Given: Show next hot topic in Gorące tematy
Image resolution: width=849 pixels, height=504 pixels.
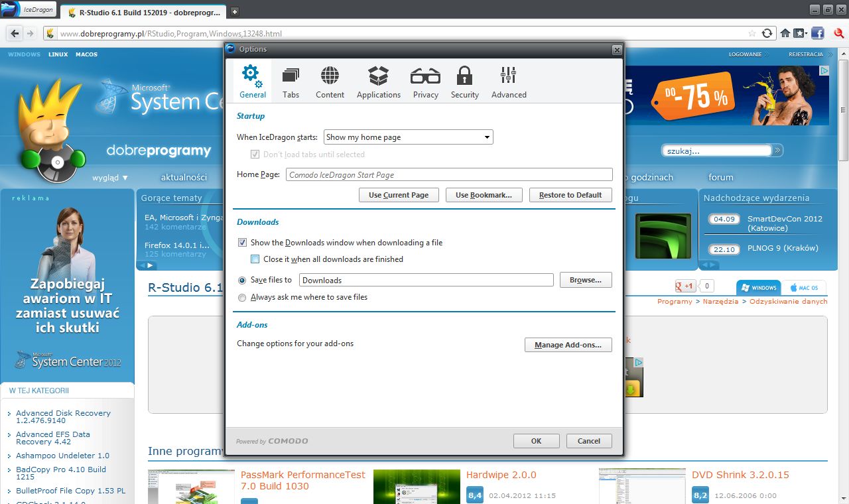Looking at the screenshot, I should [151, 265].
